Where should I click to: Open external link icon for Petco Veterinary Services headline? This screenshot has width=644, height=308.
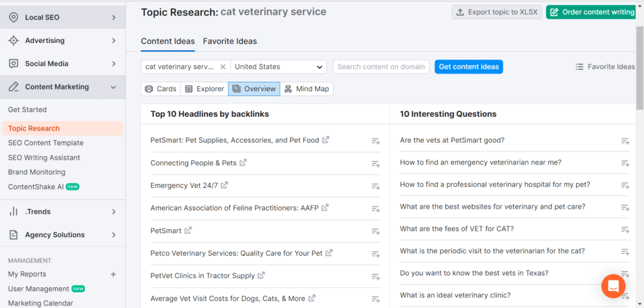pos(329,253)
